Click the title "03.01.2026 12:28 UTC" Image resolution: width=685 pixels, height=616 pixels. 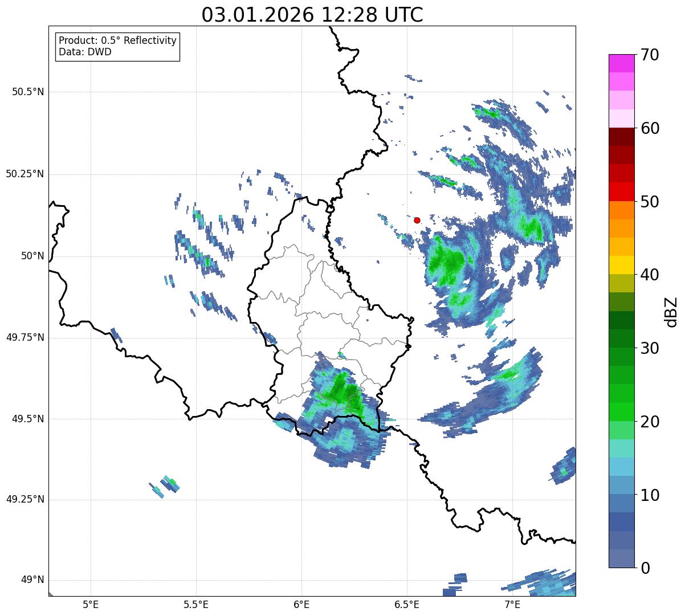pos(312,15)
